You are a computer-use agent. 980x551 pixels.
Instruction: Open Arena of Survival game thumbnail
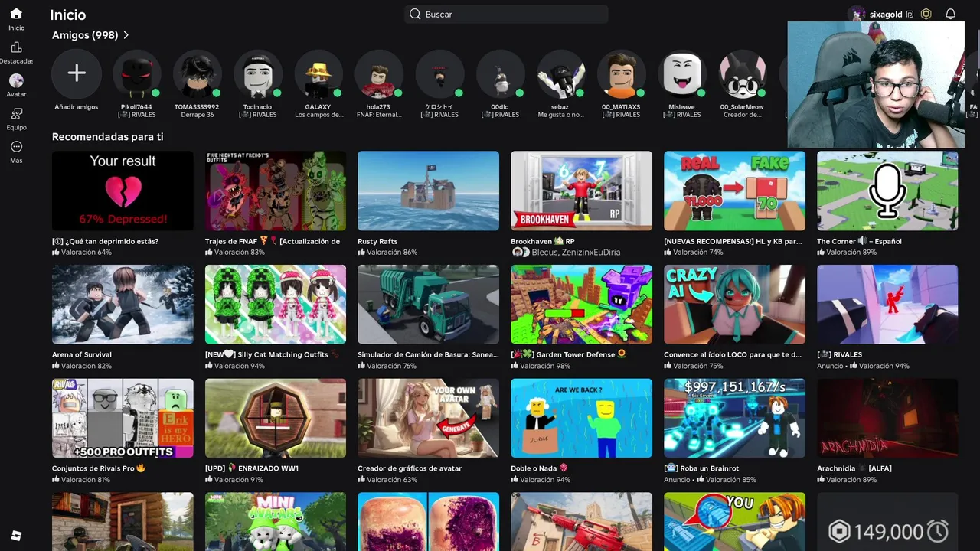click(122, 305)
